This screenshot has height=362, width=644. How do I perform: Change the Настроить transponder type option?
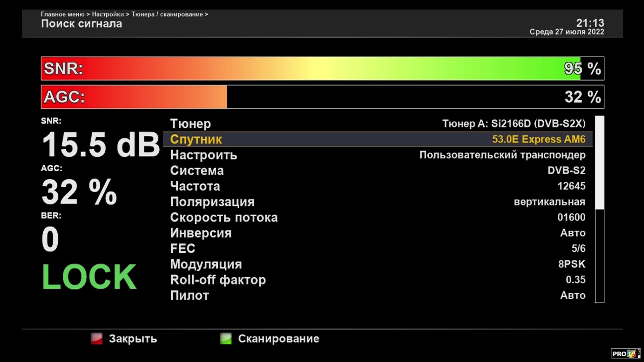click(377, 155)
